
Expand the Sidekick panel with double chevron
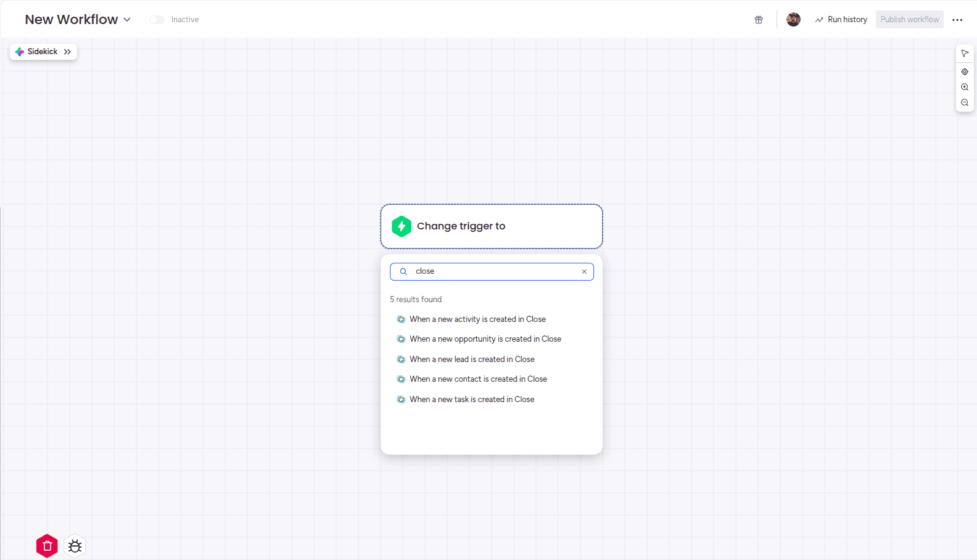67,52
